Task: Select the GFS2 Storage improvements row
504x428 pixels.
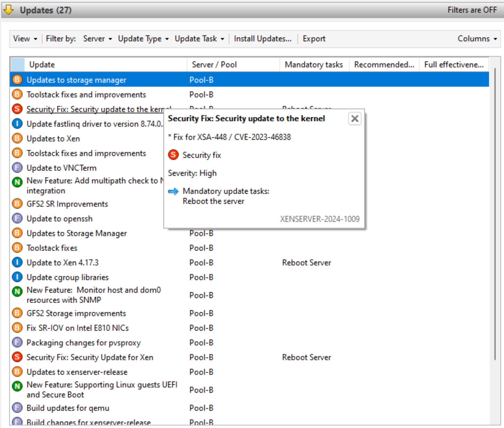Action: [x=249, y=313]
